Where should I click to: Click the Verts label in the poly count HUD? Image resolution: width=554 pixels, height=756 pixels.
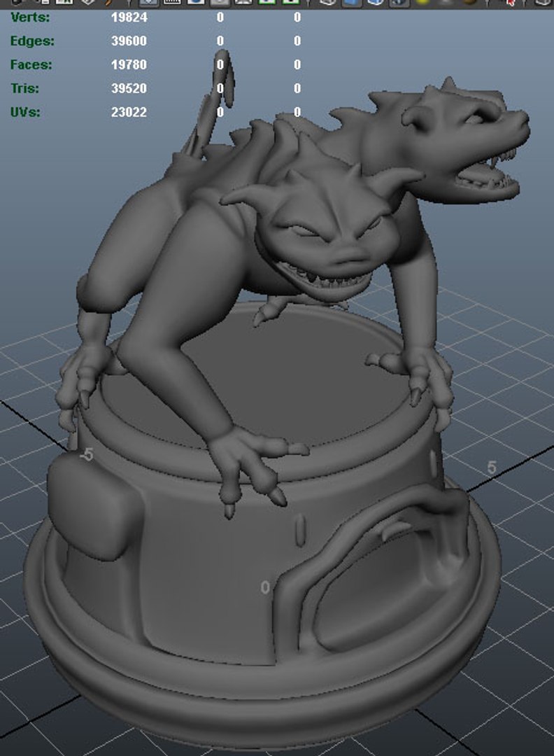click(x=30, y=17)
